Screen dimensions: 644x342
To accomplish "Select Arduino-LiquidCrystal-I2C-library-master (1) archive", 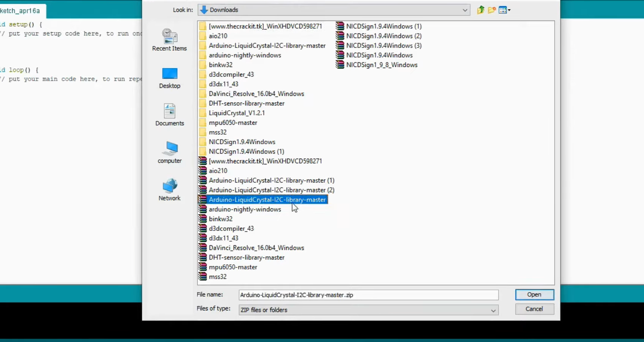I will [x=271, y=180].
